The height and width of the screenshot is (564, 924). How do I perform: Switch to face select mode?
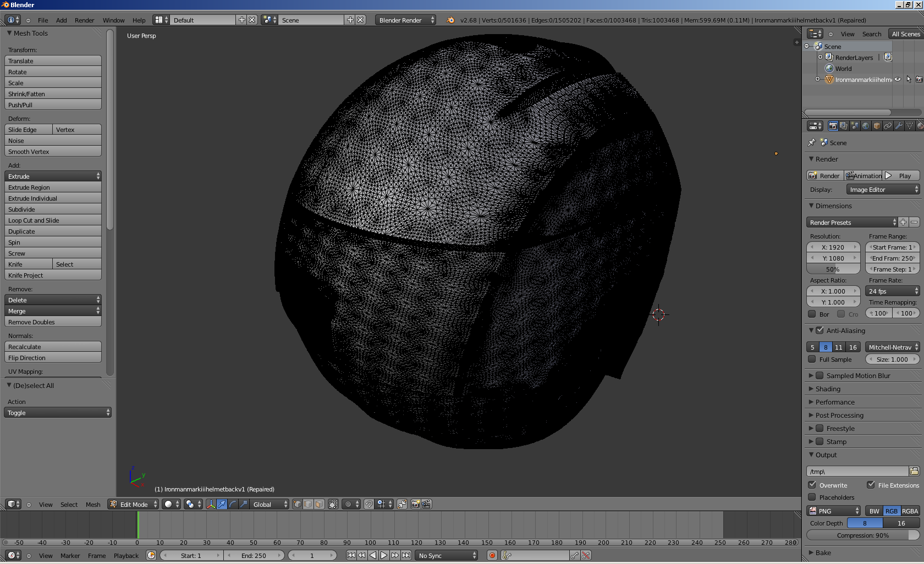click(x=319, y=504)
